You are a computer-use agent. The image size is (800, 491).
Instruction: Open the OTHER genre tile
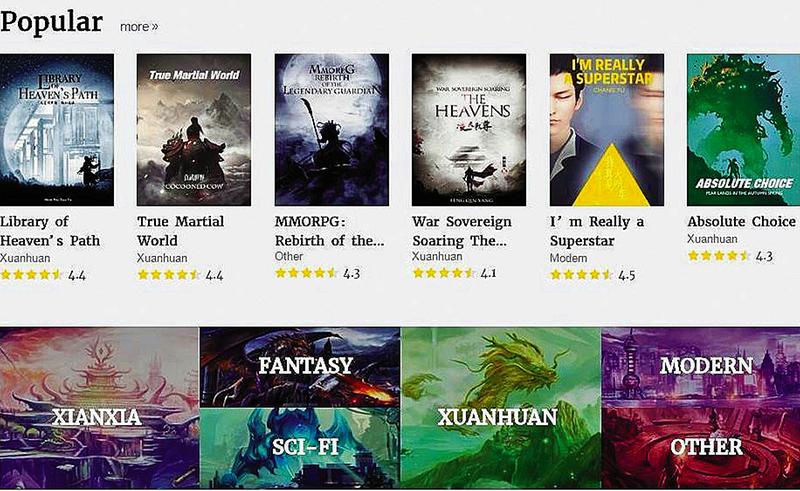[701, 449]
